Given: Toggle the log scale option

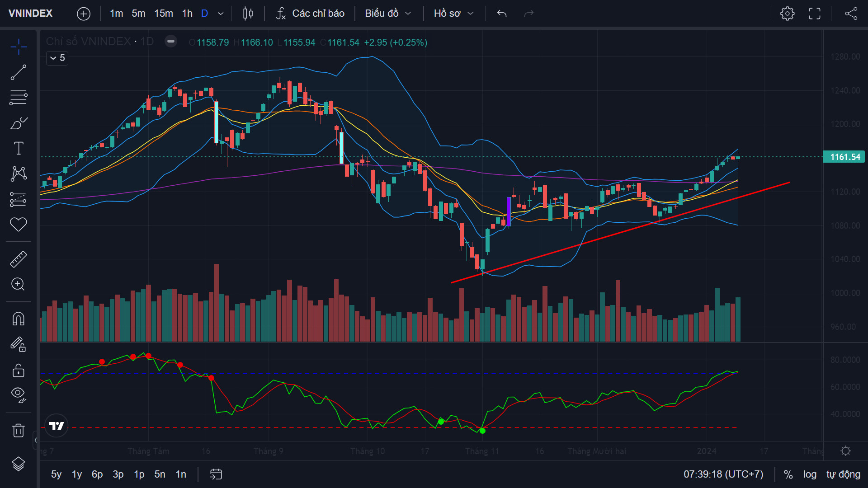Looking at the screenshot, I should (810, 474).
